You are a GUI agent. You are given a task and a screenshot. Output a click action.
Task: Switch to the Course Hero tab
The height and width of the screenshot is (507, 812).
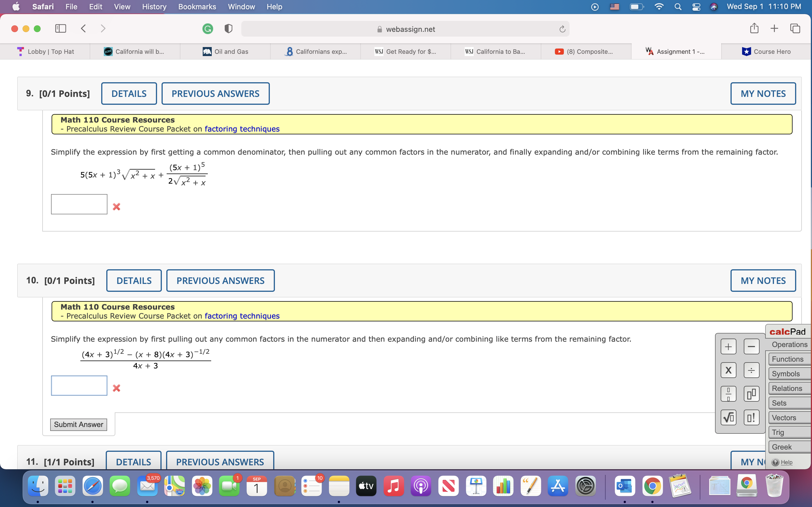(x=766, y=52)
